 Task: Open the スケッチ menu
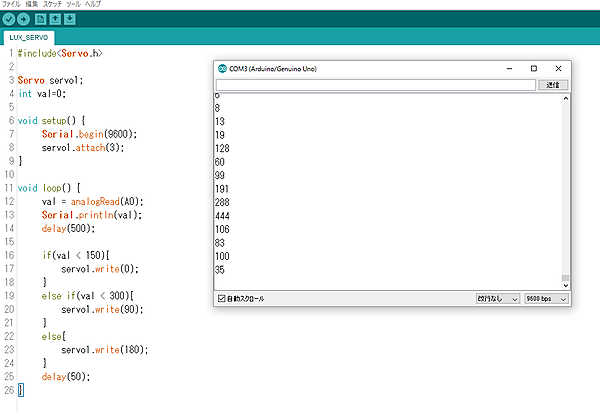(x=51, y=4)
